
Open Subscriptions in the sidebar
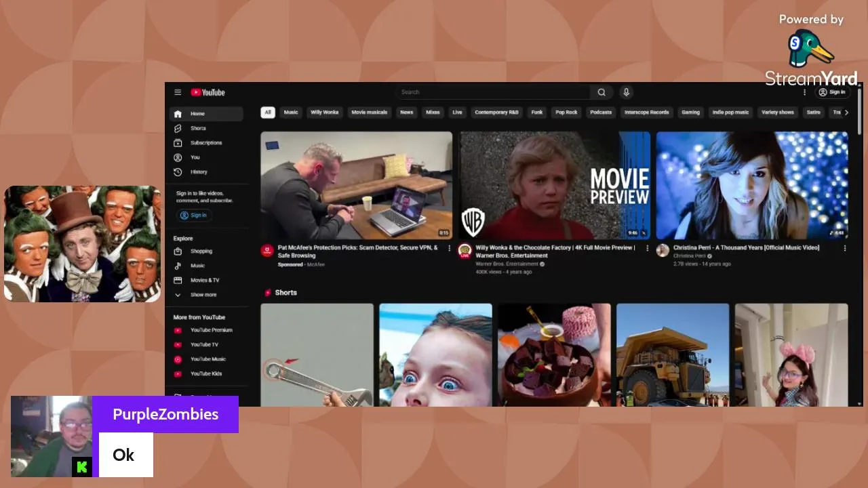(x=205, y=143)
